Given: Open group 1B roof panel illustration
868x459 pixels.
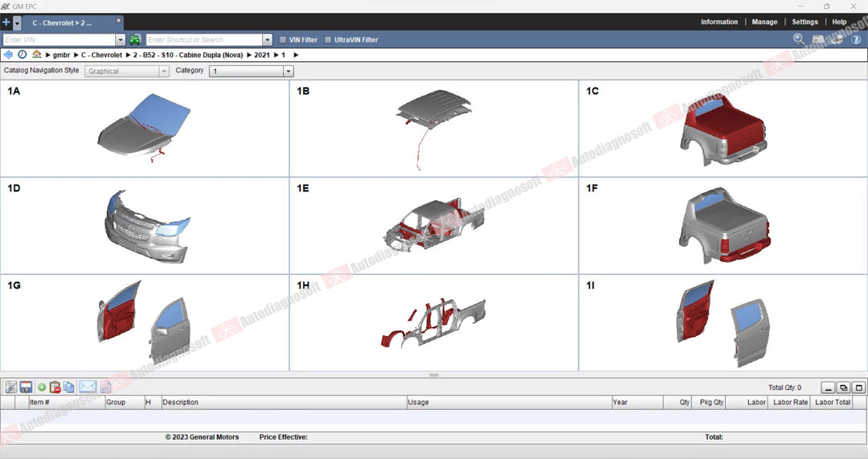Looking at the screenshot, I should (x=434, y=129).
